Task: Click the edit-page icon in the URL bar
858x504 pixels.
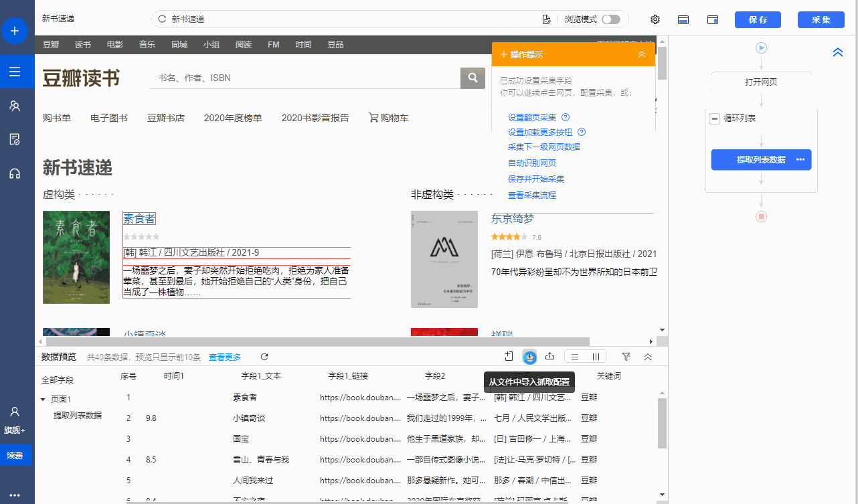Action: point(547,19)
